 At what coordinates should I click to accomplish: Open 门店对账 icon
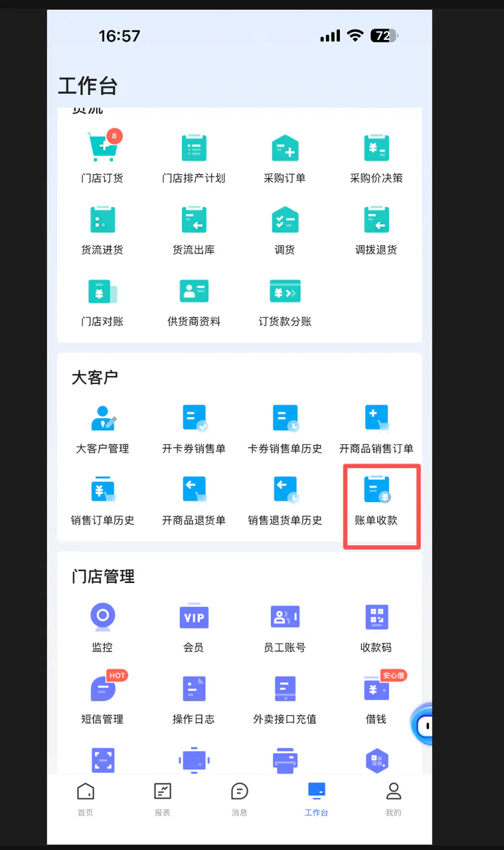coord(102,291)
